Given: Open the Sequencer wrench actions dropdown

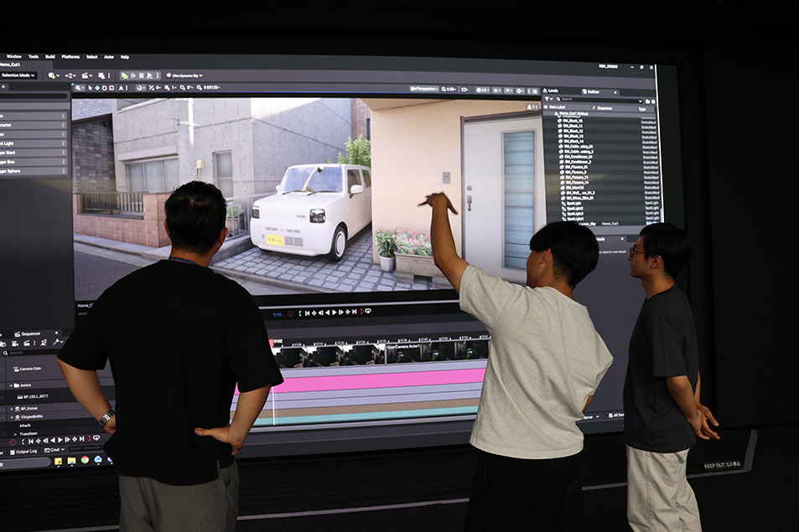Looking at the screenshot, I should tap(58, 343).
